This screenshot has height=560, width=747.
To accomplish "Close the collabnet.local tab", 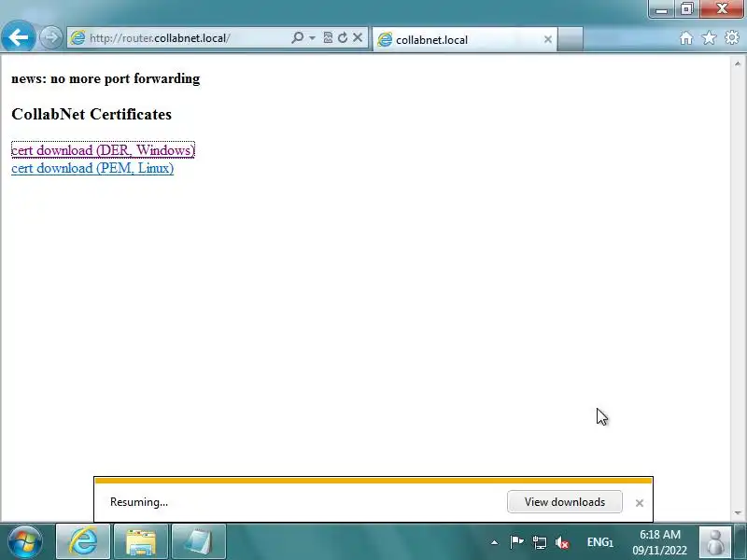I will click(548, 39).
